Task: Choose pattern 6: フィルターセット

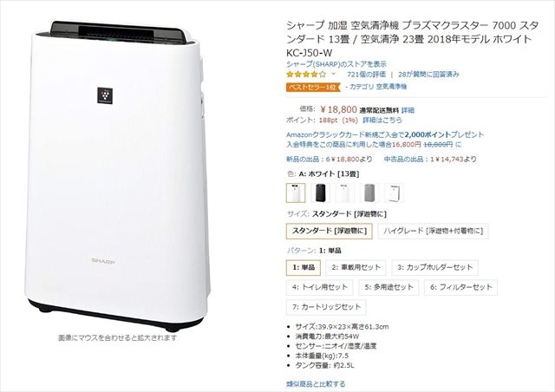Action: [x=460, y=287]
